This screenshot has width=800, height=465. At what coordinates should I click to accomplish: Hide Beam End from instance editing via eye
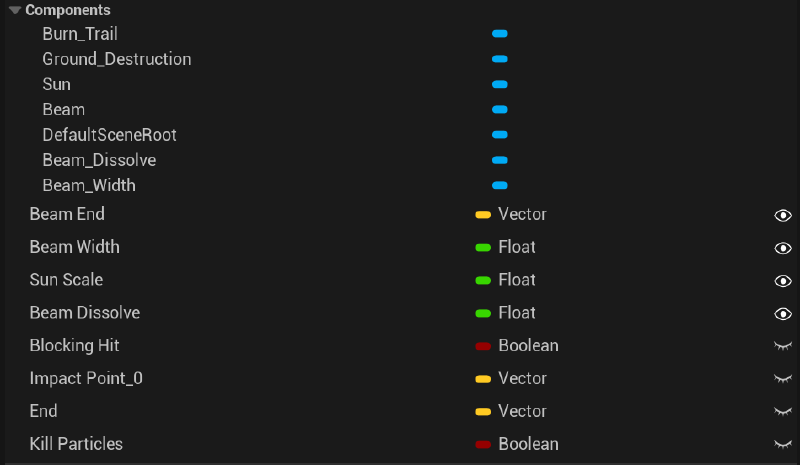pyautogui.click(x=783, y=215)
